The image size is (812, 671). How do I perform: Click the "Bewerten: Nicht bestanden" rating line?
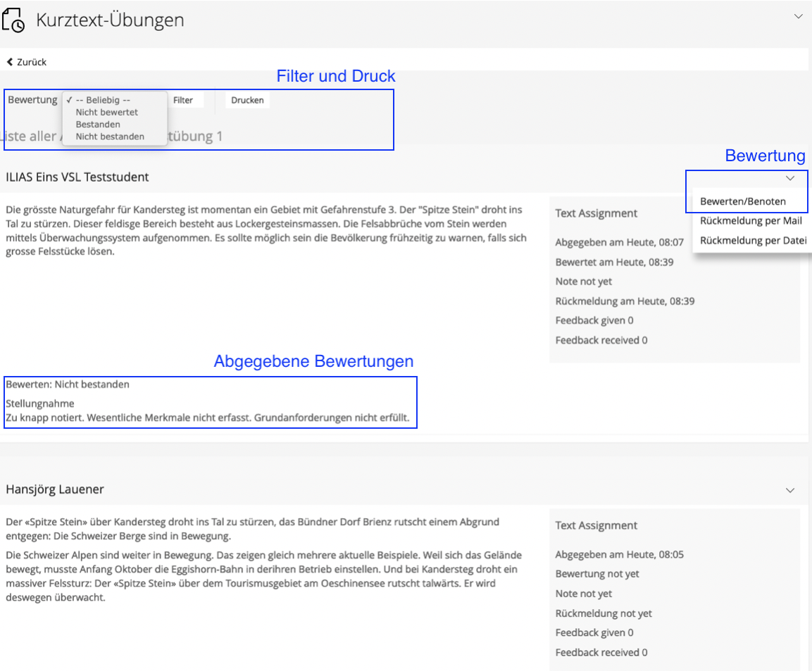coord(68,384)
